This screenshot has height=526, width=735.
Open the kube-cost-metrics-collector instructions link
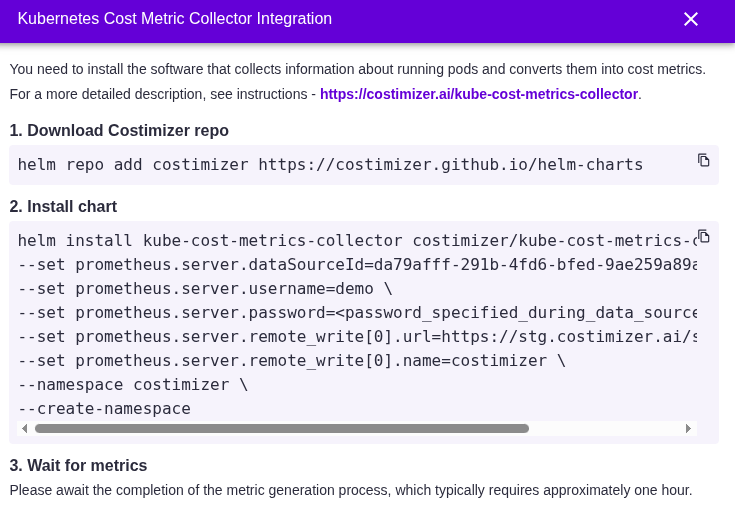coord(479,94)
